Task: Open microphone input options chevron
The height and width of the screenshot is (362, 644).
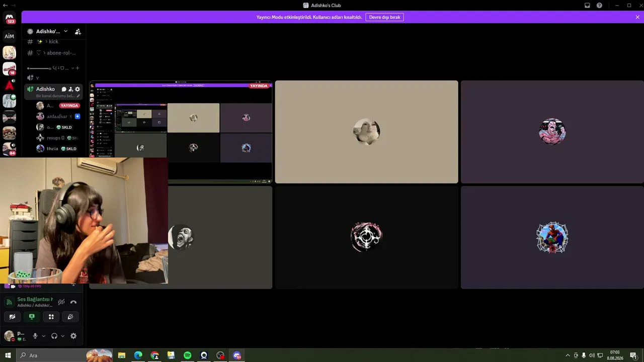Action: click(x=43, y=336)
